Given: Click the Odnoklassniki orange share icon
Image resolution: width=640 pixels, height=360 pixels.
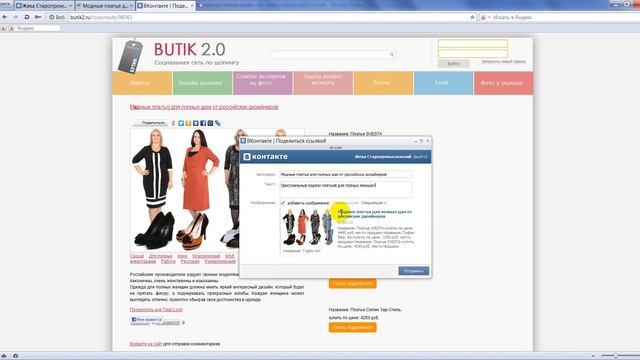Looking at the screenshot, I should click(x=188, y=123).
